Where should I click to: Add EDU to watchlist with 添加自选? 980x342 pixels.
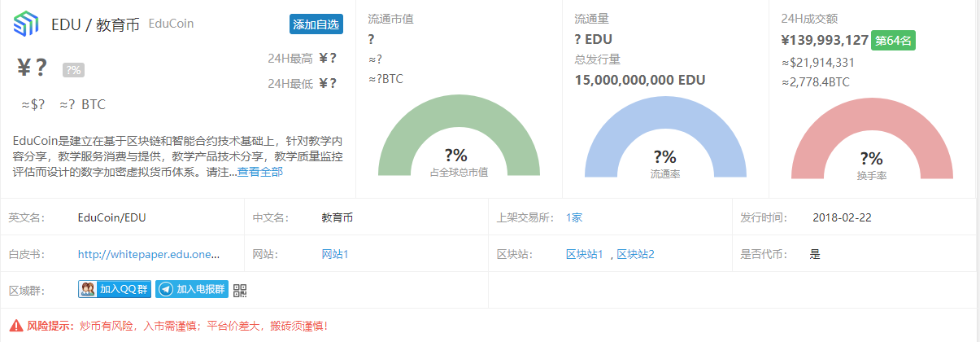[316, 24]
